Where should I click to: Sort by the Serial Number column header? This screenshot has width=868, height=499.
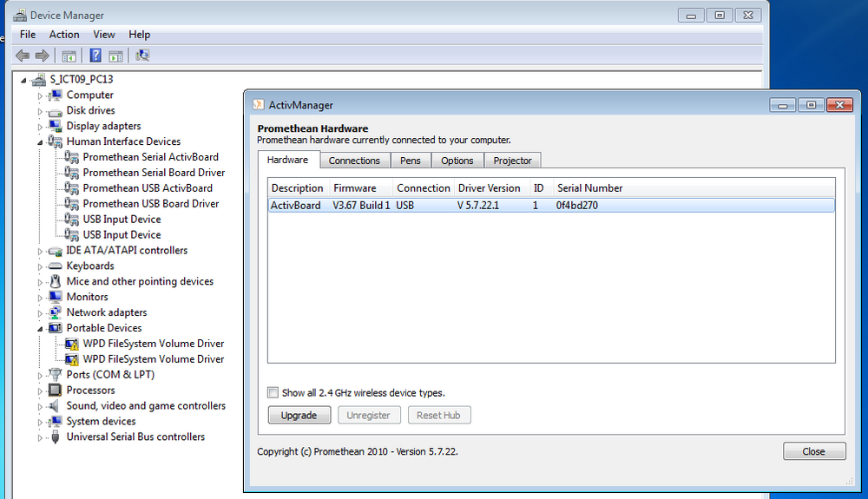(590, 188)
